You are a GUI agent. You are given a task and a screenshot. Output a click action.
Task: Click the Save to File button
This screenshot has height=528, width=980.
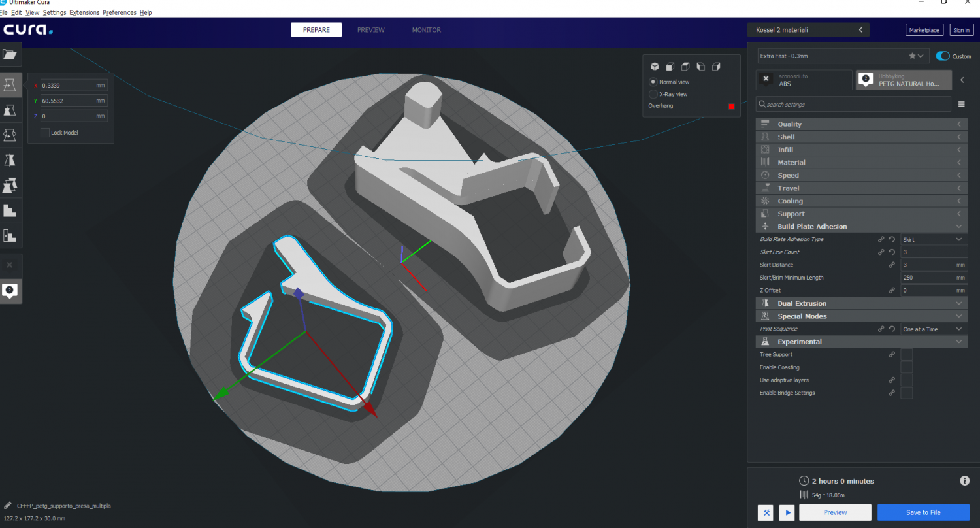(923, 512)
